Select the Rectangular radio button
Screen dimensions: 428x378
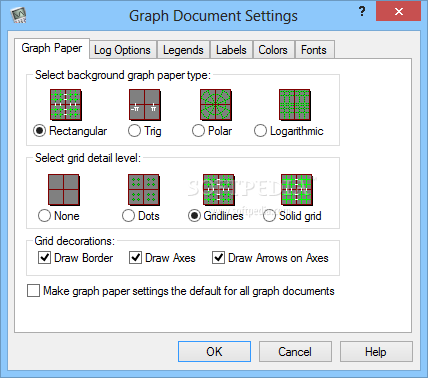tap(39, 131)
